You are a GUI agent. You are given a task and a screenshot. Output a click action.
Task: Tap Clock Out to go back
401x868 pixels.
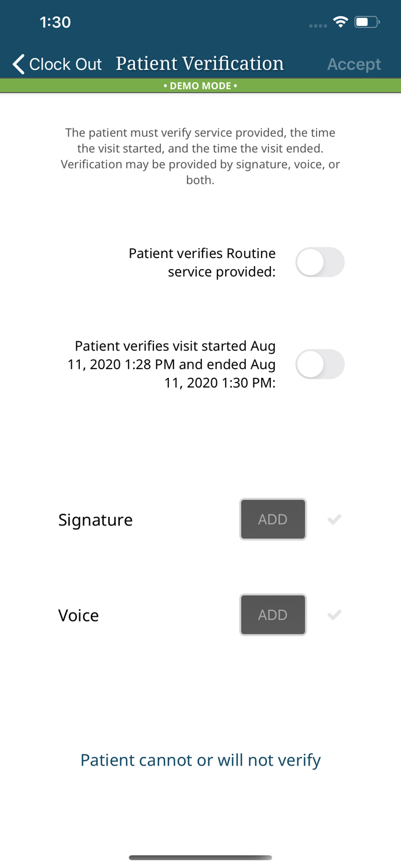(x=65, y=64)
